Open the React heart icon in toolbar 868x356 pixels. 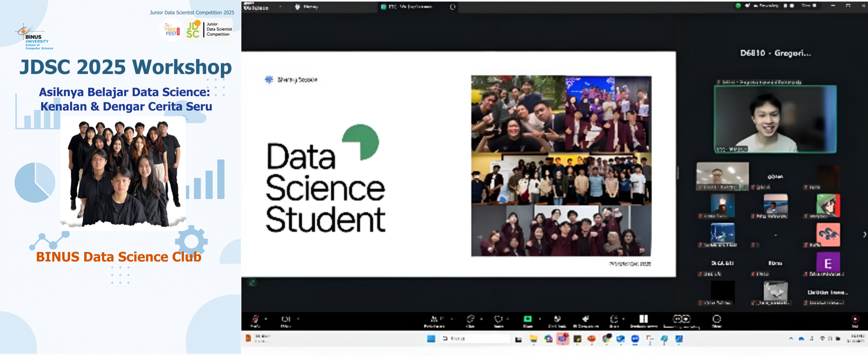[498, 319]
